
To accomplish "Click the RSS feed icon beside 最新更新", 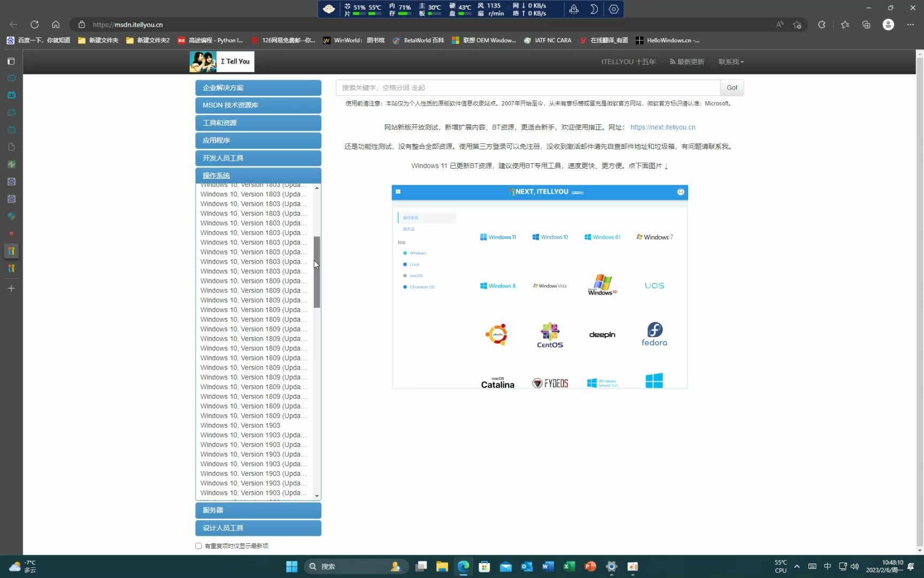I will click(672, 62).
